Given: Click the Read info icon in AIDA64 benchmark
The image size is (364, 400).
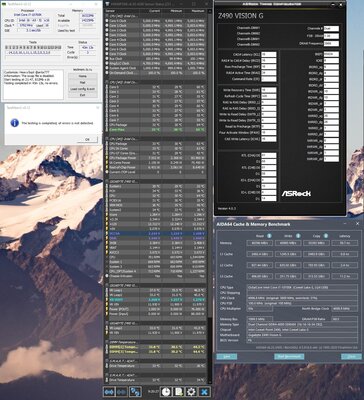Looking at the screenshot, I should coord(269,236).
